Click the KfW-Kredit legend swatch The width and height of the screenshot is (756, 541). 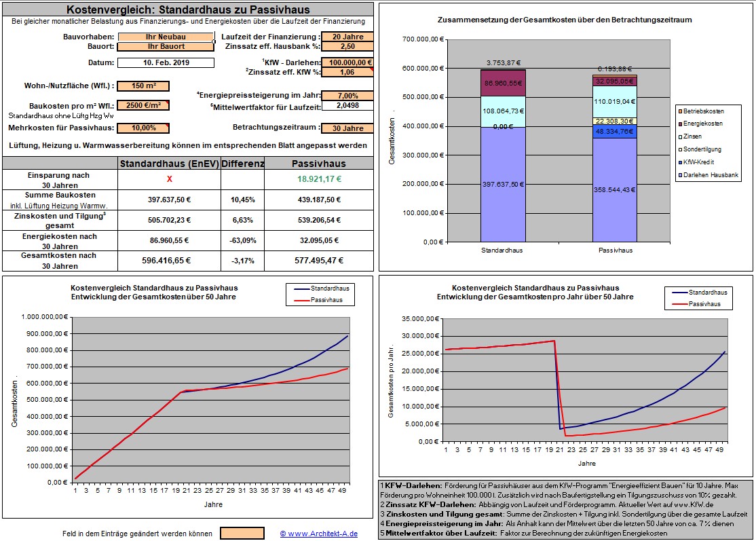pyautogui.click(x=680, y=162)
